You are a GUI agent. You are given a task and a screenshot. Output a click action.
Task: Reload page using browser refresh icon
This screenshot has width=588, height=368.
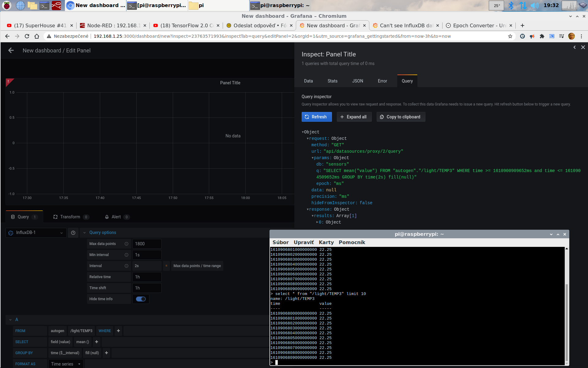pyautogui.click(x=27, y=36)
